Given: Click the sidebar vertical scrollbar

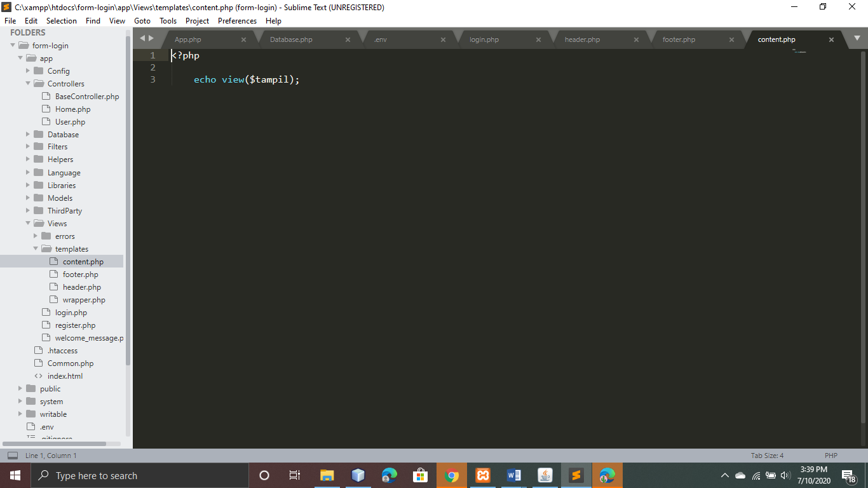Looking at the screenshot, I should [x=128, y=201].
